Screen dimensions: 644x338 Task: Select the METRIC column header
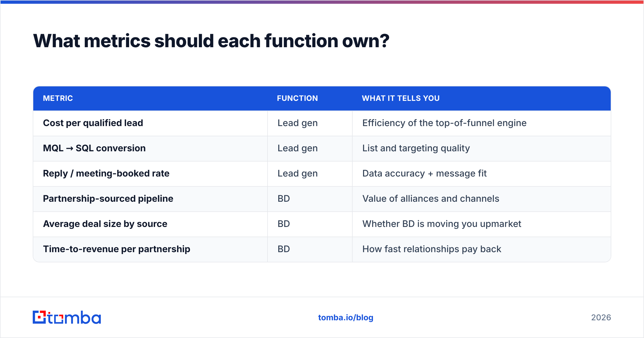click(58, 98)
